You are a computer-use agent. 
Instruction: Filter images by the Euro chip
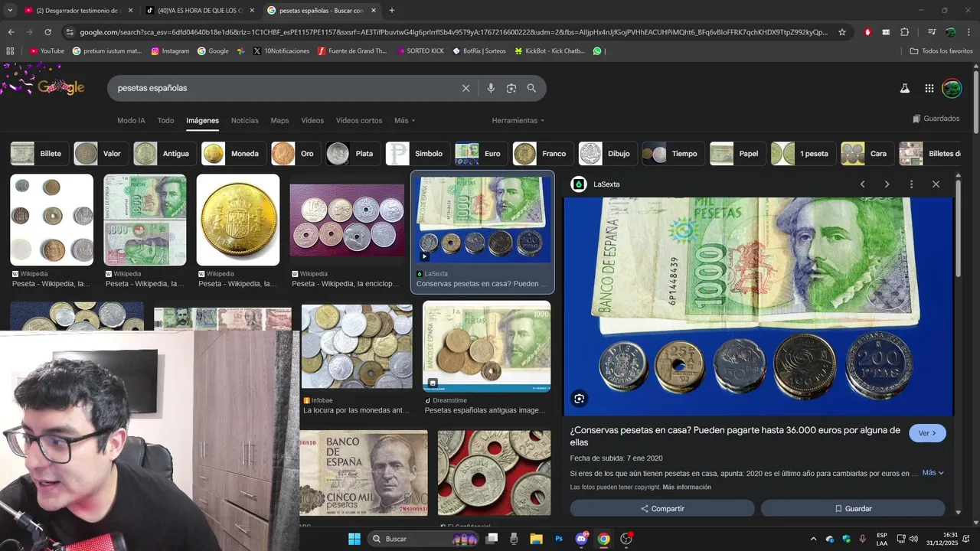coord(481,154)
